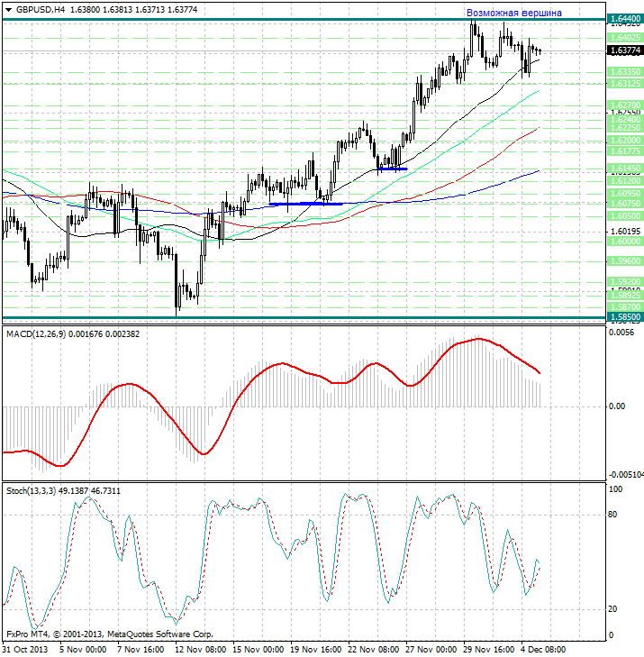The image size is (644, 657).
Task: Click the 1.61775 price level label
Action: coord(625,151)
